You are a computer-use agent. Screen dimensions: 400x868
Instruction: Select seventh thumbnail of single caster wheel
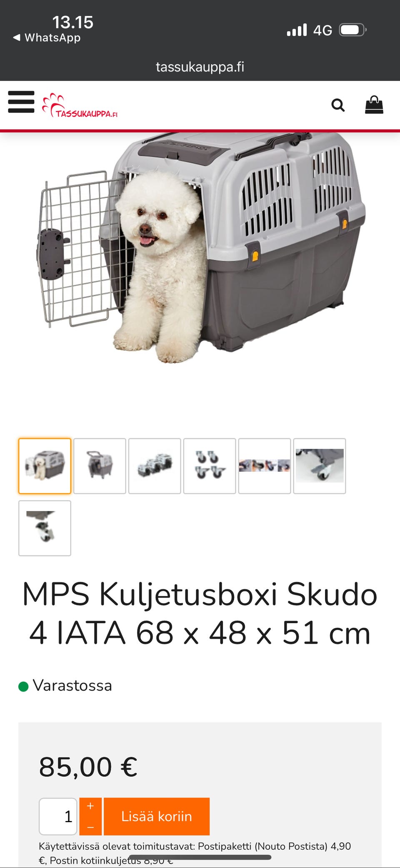click(x=45, y=528)
